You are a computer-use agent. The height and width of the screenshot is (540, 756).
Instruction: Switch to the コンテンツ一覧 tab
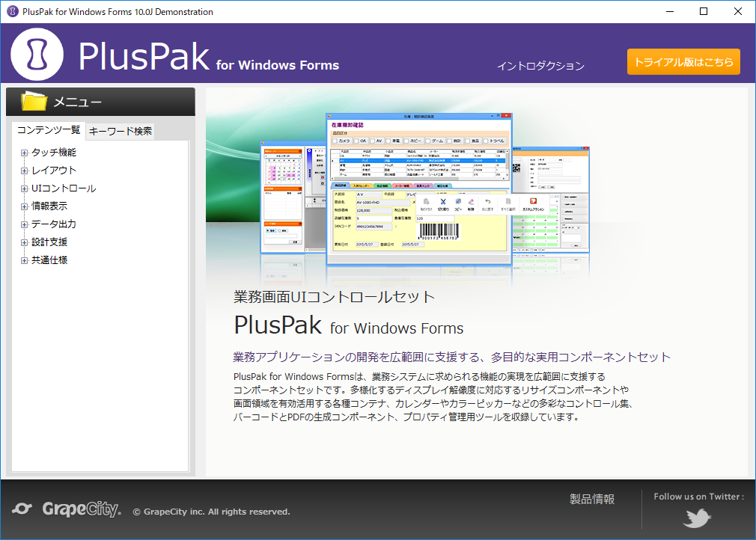point(49,130)
